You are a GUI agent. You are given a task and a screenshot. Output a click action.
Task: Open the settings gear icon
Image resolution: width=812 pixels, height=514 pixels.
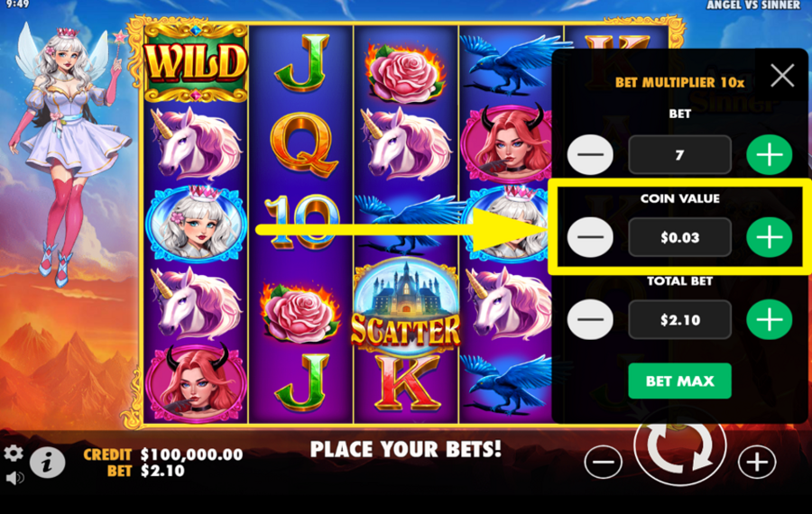click(x=14, y=454)
